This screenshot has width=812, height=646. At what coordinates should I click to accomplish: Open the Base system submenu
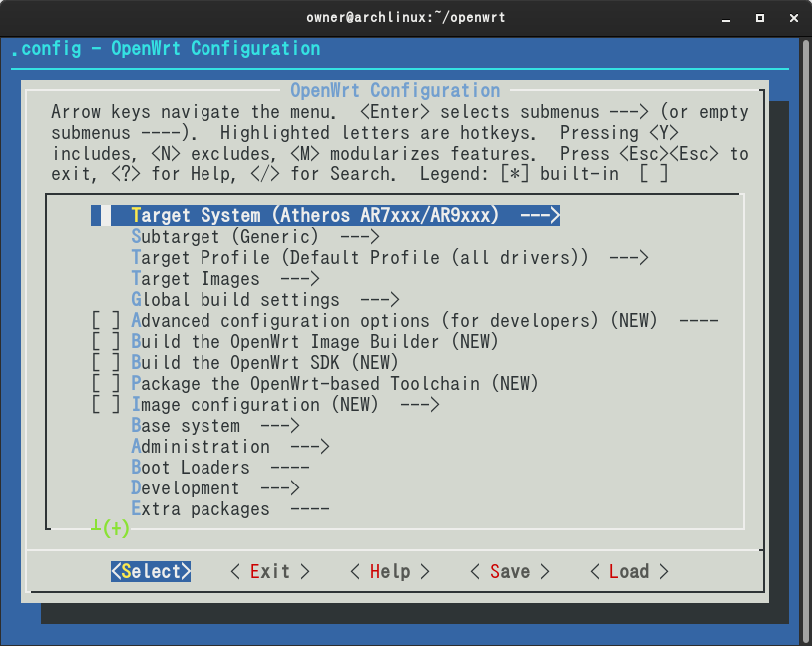point(214,426)
